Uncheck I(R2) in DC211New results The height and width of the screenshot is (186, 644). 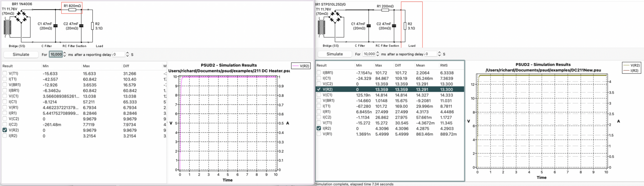click(x=319, y=128)
